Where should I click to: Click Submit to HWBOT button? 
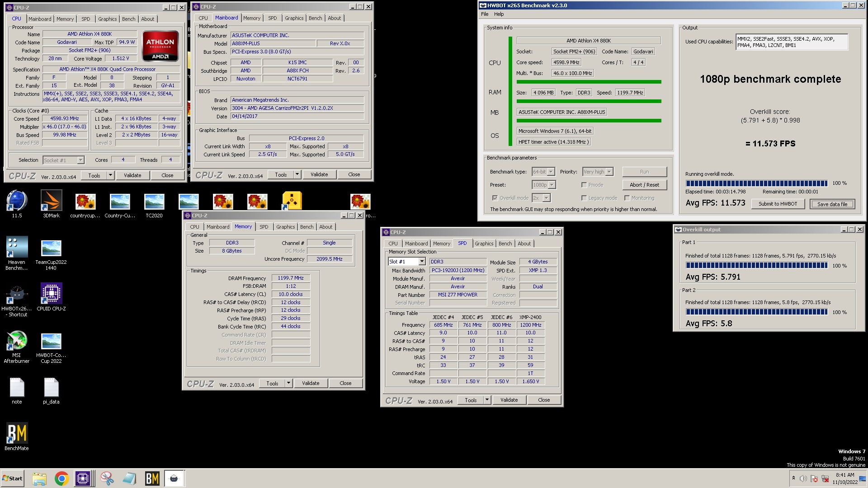tap(778, 204)
